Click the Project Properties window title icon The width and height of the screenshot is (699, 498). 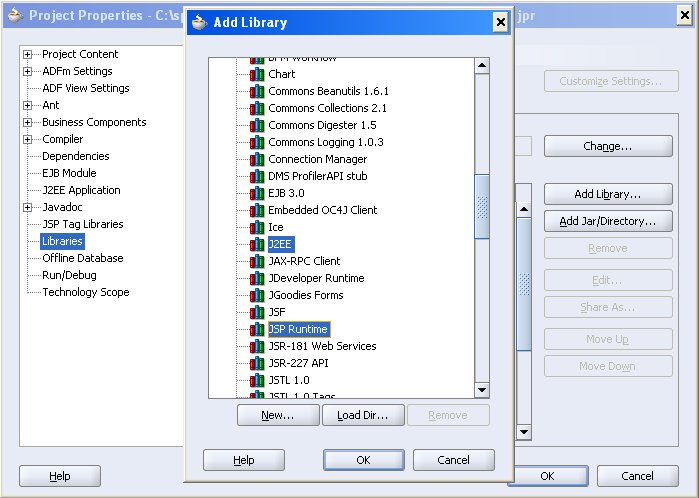15,15
